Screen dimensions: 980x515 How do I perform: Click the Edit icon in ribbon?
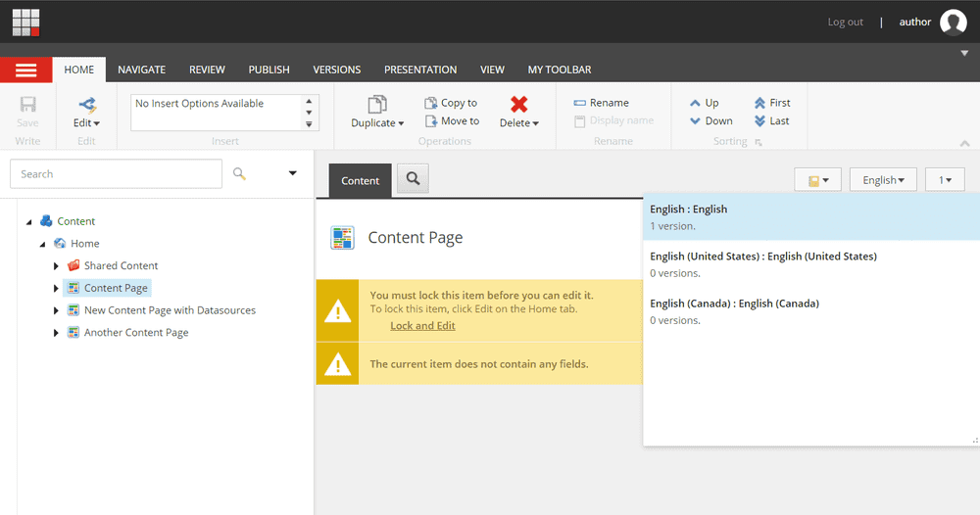[x=86, y=105]
